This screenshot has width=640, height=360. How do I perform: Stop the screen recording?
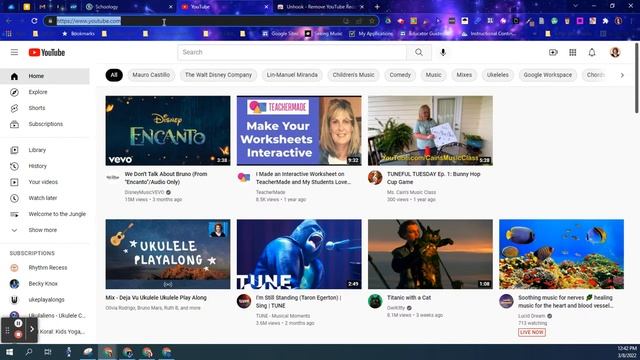tap(18, 335)
